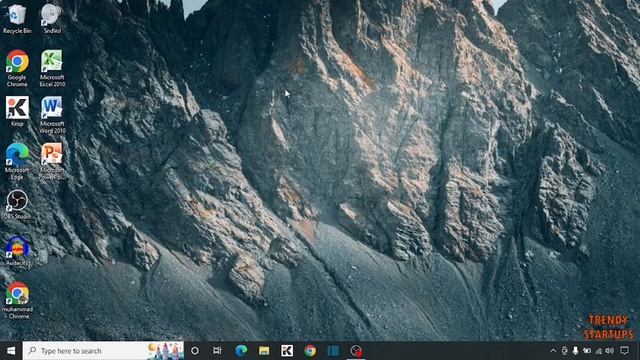Open the Action Center notifications

click(624, 351)
